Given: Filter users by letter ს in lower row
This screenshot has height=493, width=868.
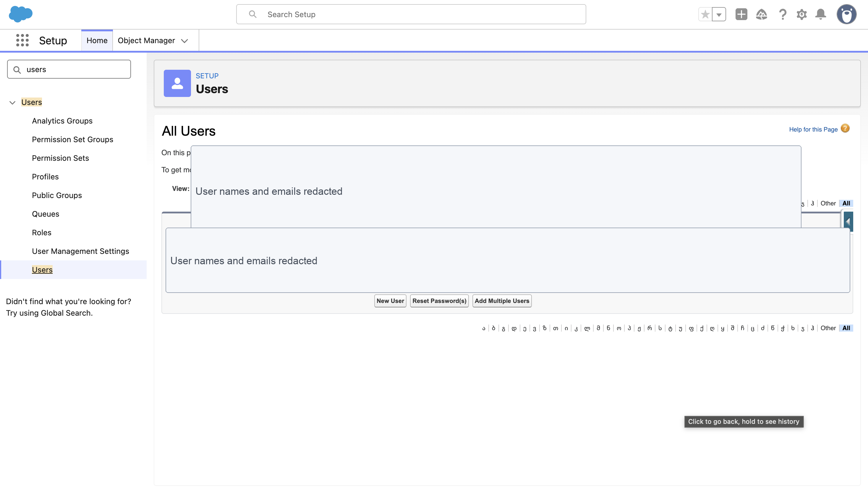Looking at the screenshot, I should 660,328.
